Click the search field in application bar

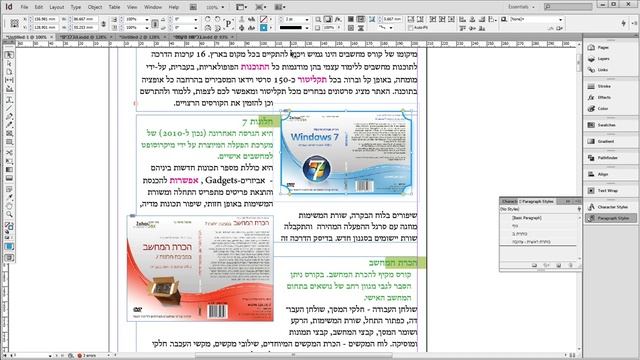pos(568,7)
